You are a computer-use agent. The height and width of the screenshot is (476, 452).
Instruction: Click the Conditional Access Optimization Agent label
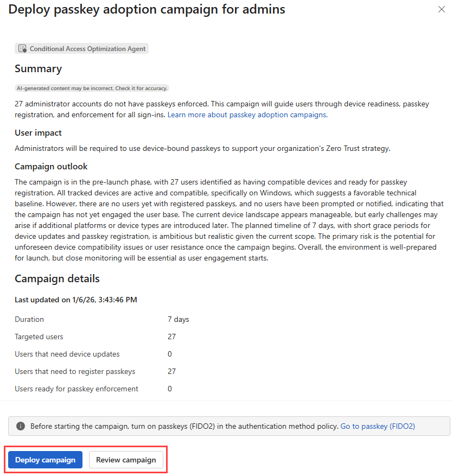87,48
